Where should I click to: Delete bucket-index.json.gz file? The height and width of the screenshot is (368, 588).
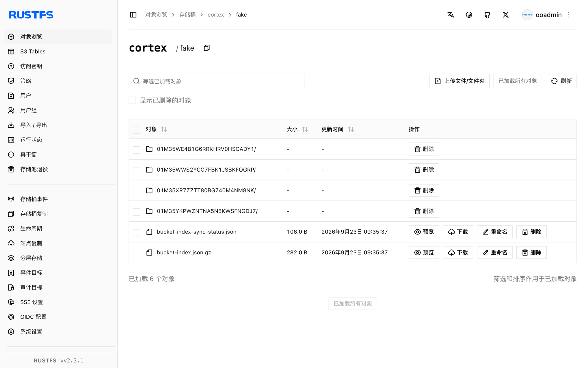click(x=532, y=253)
